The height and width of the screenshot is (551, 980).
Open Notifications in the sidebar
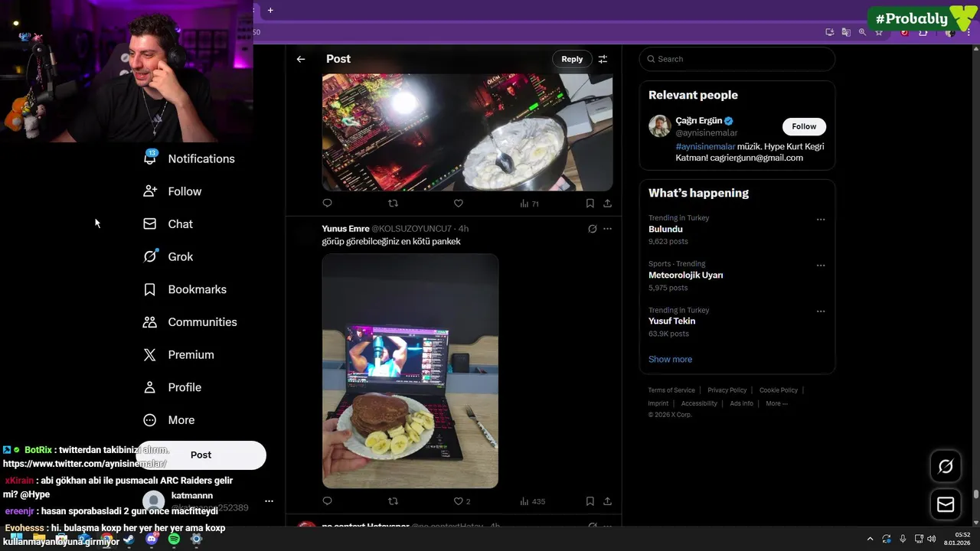[x=189, y=158]
